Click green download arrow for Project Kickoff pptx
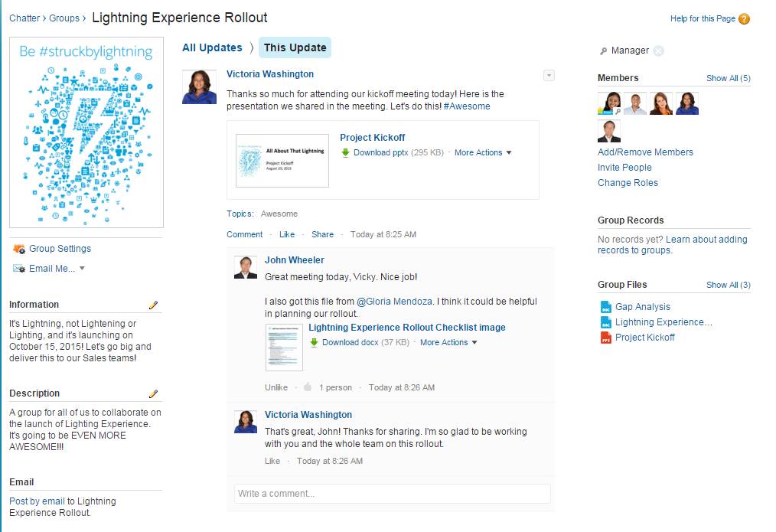776x532 pixels. click(345, 152)
